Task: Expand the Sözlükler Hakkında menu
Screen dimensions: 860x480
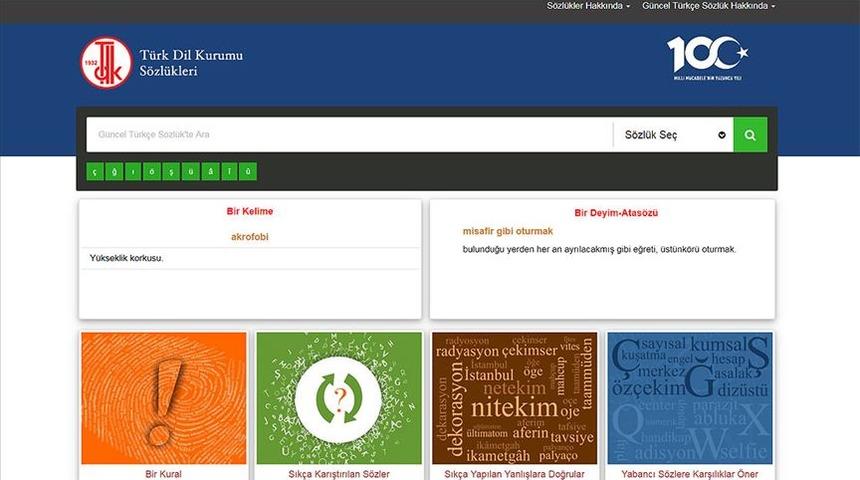Action: tap(587, 6)
